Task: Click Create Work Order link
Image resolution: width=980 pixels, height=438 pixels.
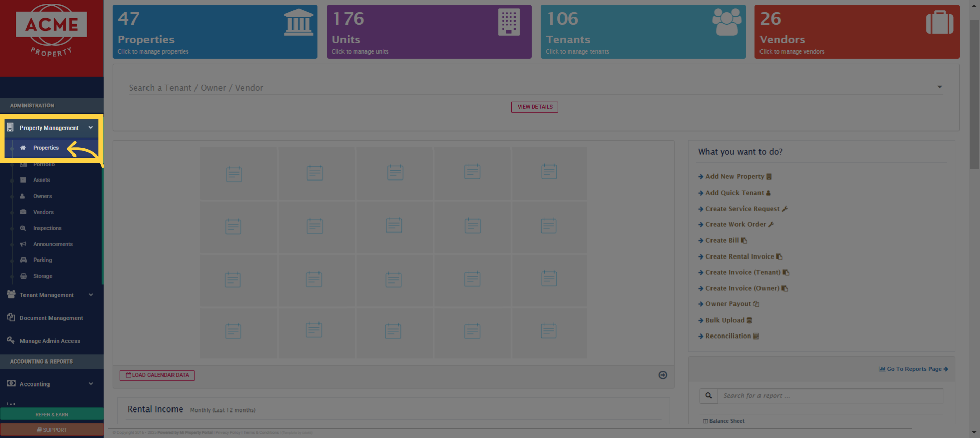Action: point(736,224)
